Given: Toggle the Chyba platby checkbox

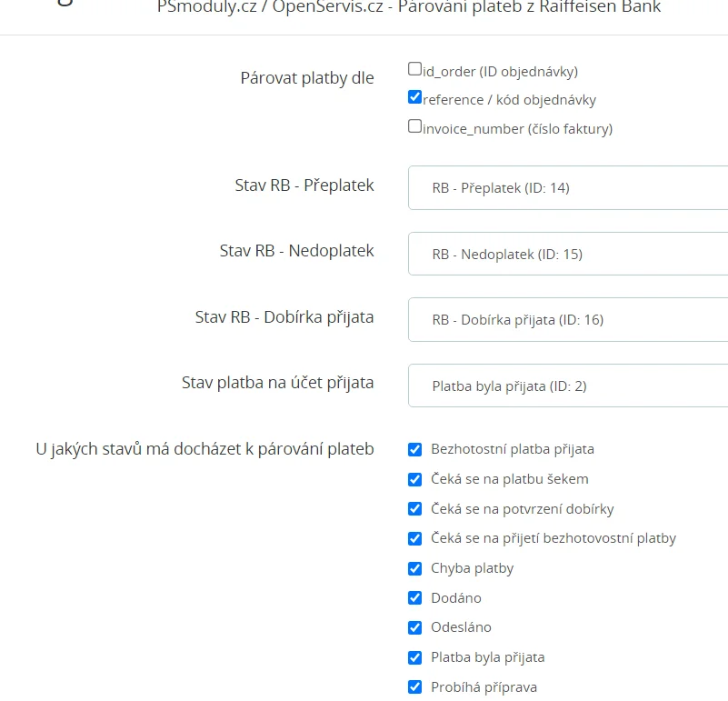Looking at the screenshot, I should point(415,568).
